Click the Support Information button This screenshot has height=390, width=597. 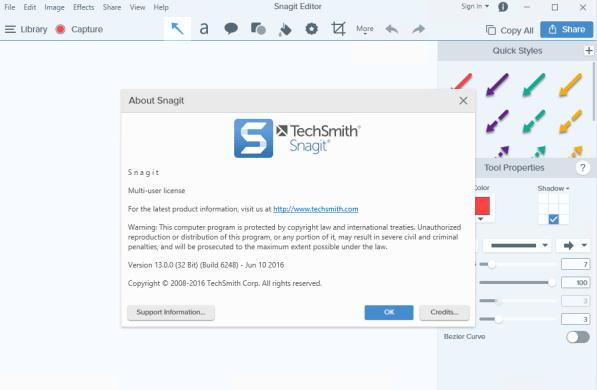pyautogui.click(x=171, y=312)
